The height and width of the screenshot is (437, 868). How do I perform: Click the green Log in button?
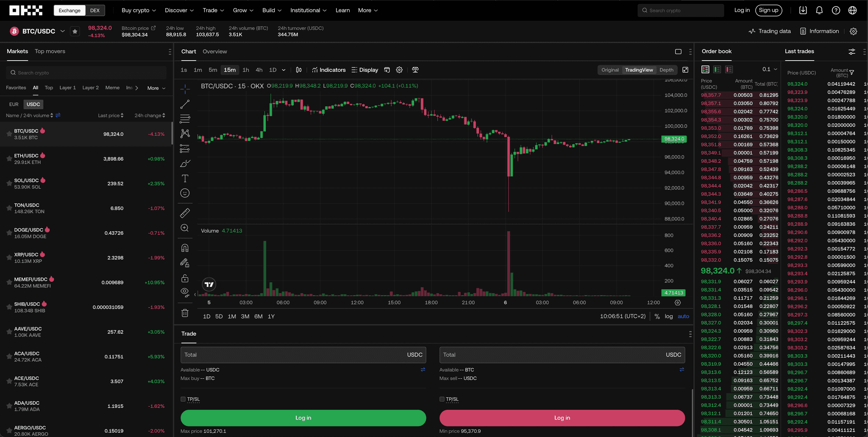pos(303,418)
